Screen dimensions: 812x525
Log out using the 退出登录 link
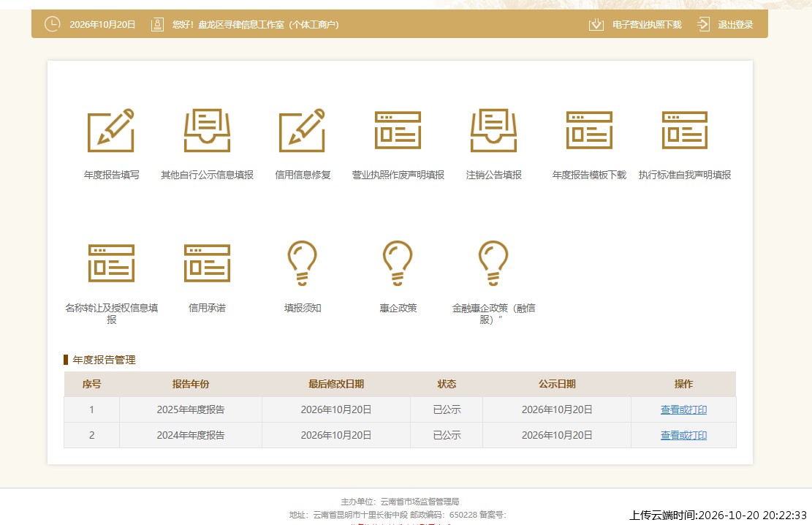(x=735, y=24)
